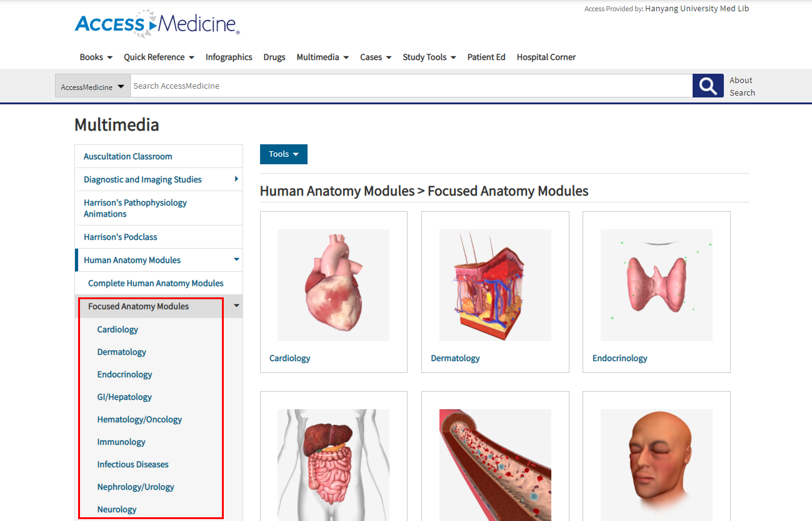Viewport: 812px width, 521px height.
Task: Select Nephrology/Urology in sidebar list
Action: [x=136, y=487]
